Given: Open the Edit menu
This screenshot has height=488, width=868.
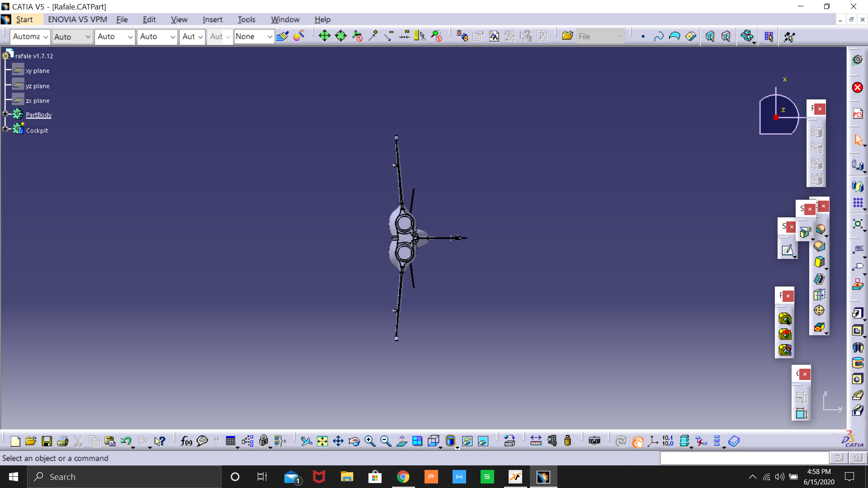Looking at the screenshot, I should coord(149,19).
